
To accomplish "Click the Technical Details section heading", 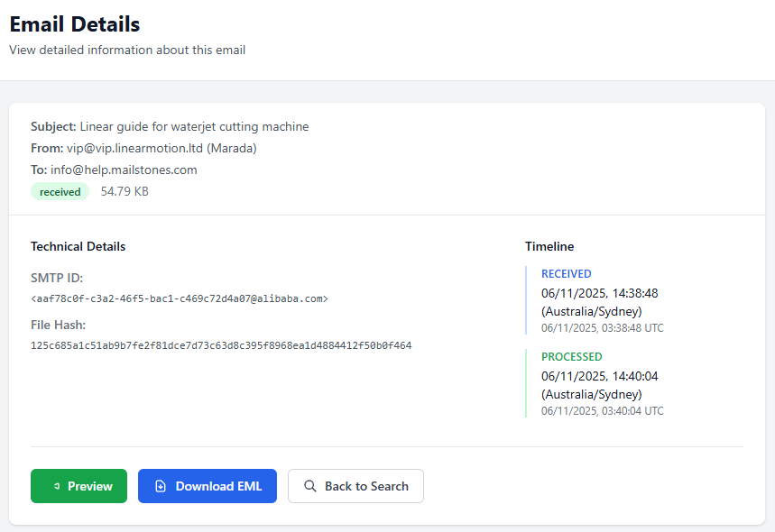I will [x=78, y=246].
